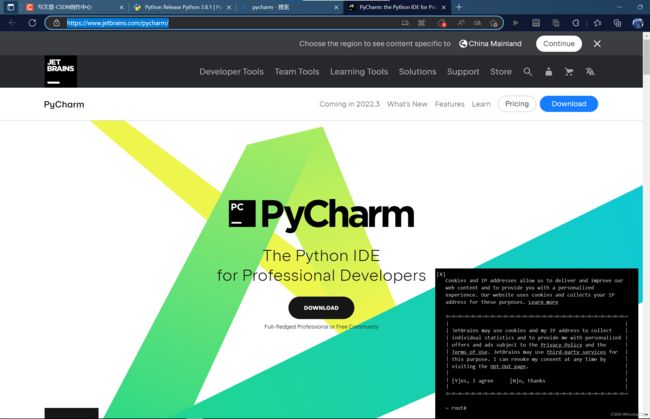This screenshot has height=419, width=650.
Task: Choose [Y]es, I agree in cookie prompt
Action: [x=473, y=381]
